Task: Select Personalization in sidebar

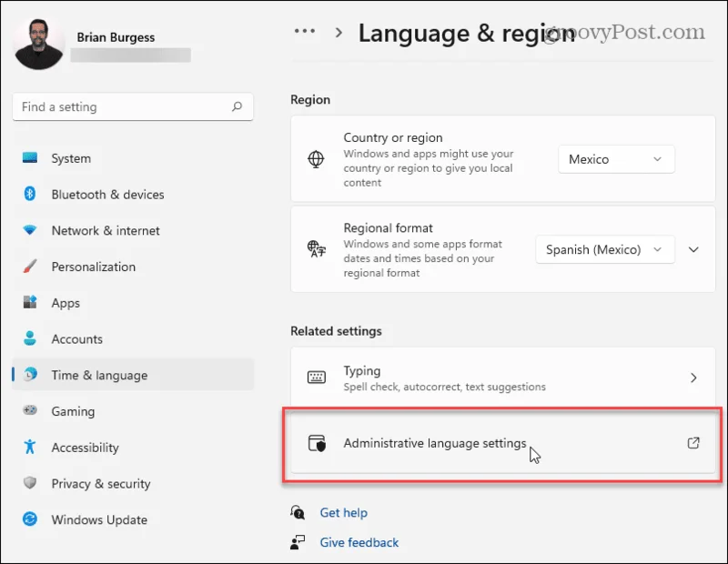Action: pyautogui.click(x=133, y=267)
